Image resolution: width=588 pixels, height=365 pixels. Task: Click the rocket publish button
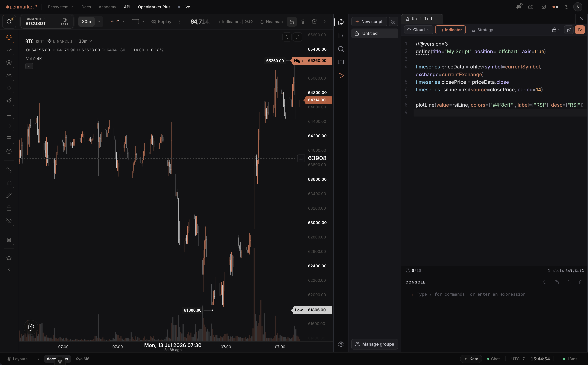click(569, 30)
